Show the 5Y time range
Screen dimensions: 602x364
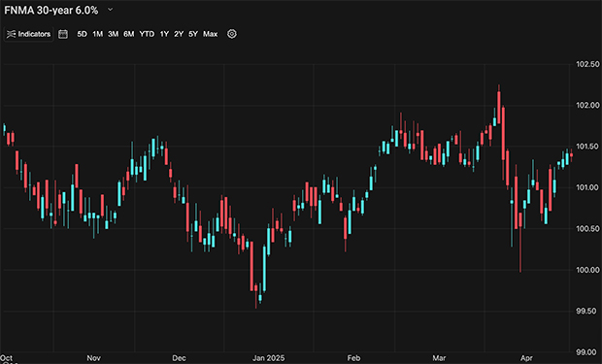coord(193,34)
